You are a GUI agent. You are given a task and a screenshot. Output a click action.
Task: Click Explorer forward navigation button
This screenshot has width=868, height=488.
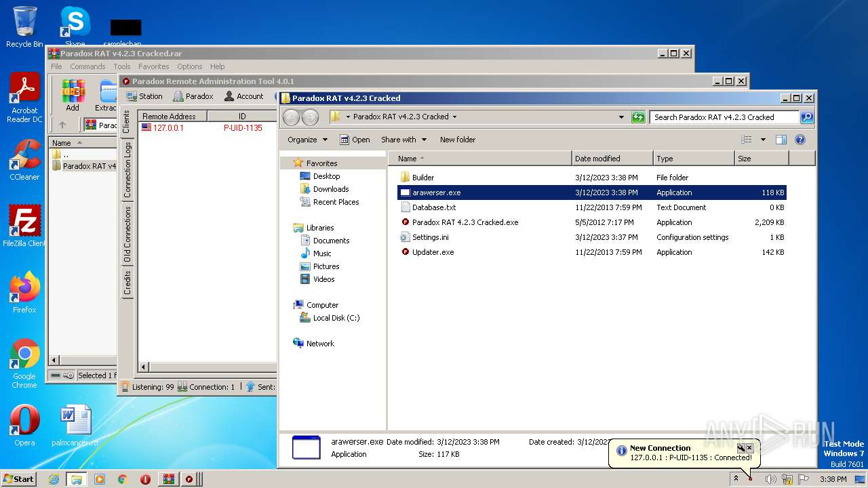coord(310,117)
